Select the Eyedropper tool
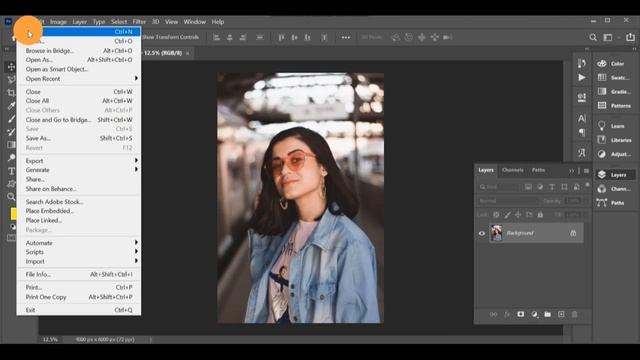 pos(11,106)
